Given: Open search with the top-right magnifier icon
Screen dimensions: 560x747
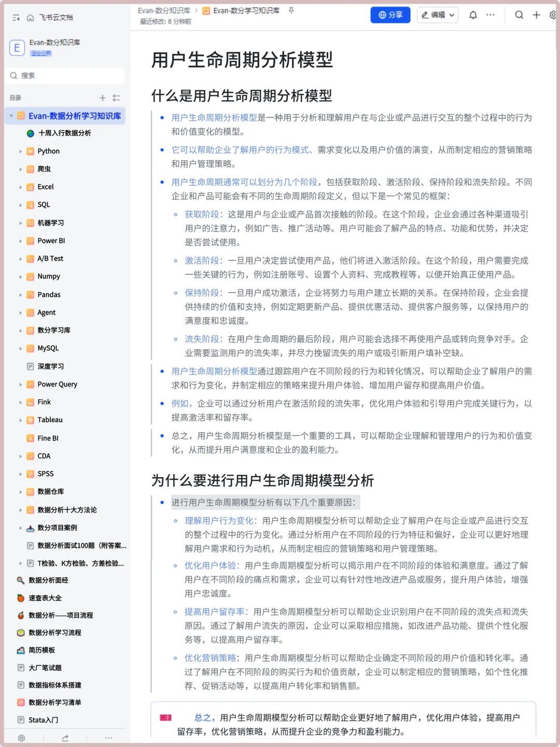Looking at the screenshot, I should pyautogui.click(x=519, y=15).
